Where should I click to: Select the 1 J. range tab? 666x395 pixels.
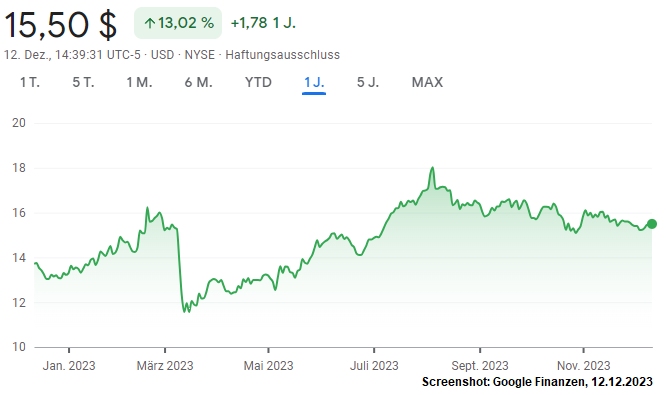coord(314,82)
